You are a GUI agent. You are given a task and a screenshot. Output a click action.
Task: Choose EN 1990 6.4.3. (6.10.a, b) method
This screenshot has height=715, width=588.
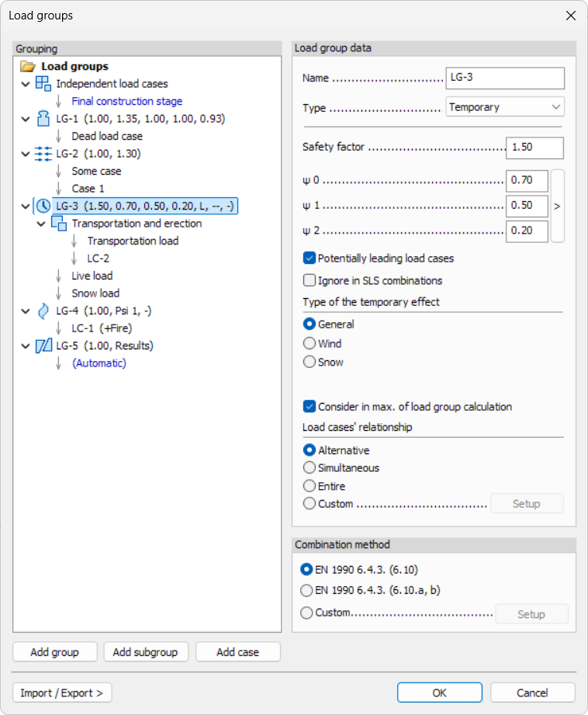click(x=307, y=590)
